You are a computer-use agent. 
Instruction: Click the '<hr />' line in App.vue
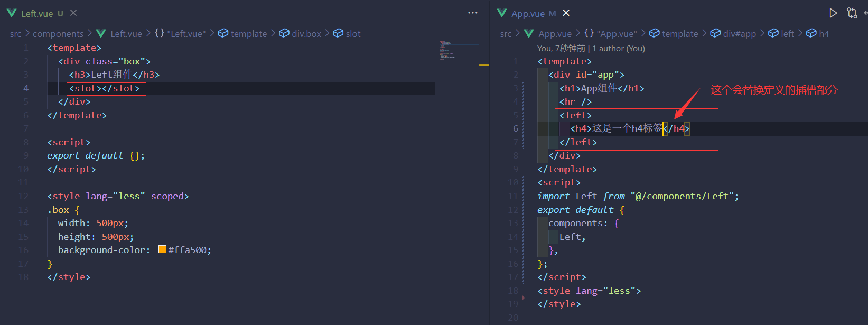pyautogui.click(x=575, y=101)
